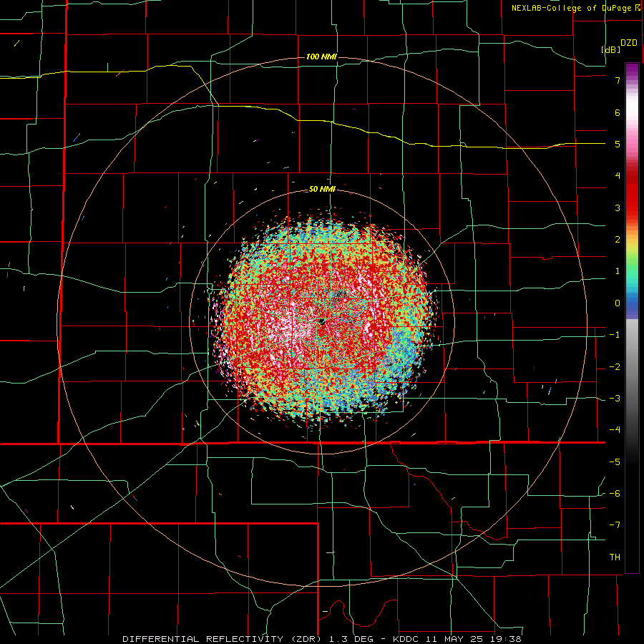Click the 100 NMI range ring label

pos(321,57)
